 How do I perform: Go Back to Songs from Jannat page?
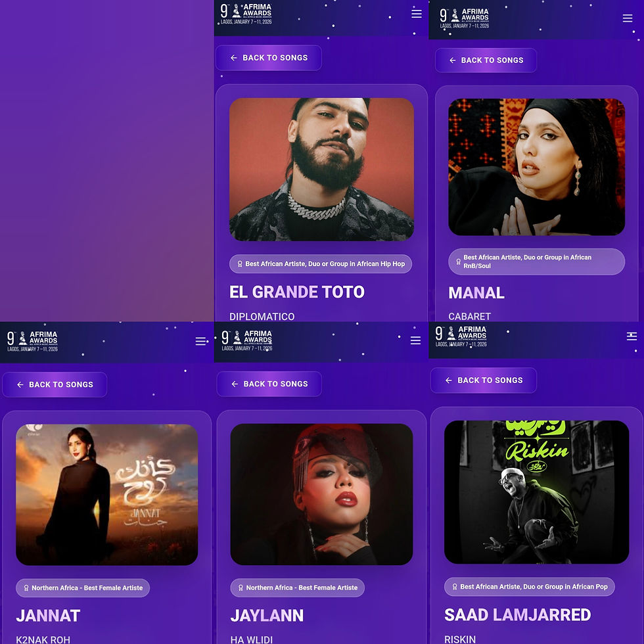pos(55,385)
